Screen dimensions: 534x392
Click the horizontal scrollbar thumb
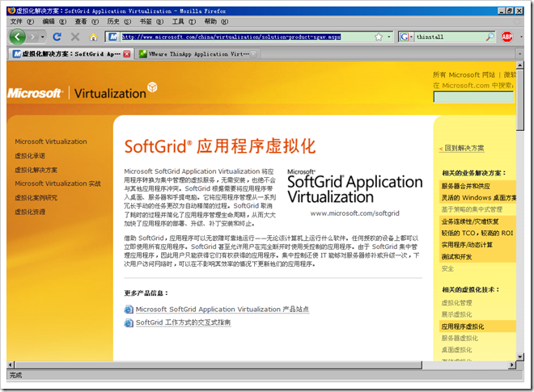pos(218,365)
